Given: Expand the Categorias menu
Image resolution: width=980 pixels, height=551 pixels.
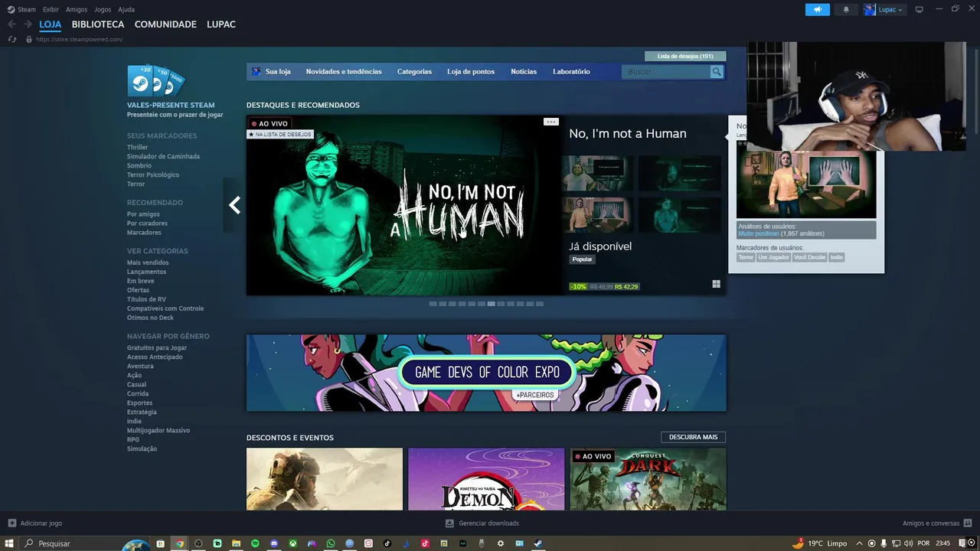Looking at the screenshot, I should click(x=414, y=71).
